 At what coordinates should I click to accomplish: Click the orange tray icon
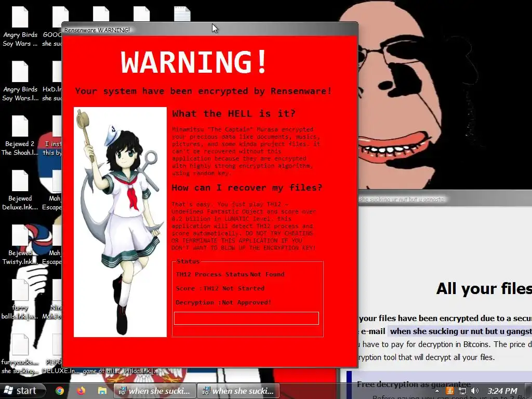[450, 391]
